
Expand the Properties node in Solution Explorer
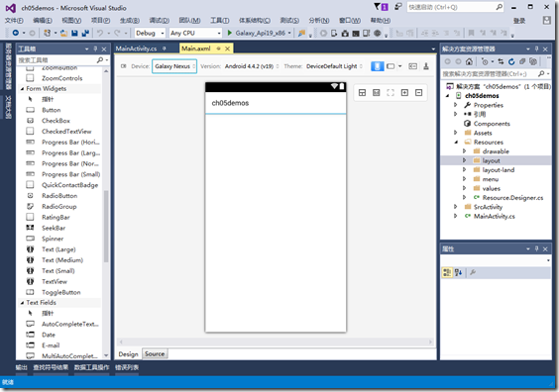(455, 105)
